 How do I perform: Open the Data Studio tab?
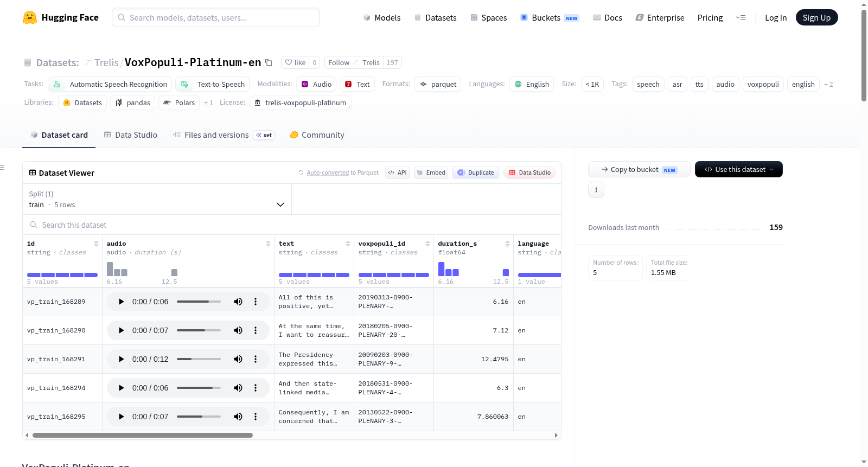coord(131,135)
